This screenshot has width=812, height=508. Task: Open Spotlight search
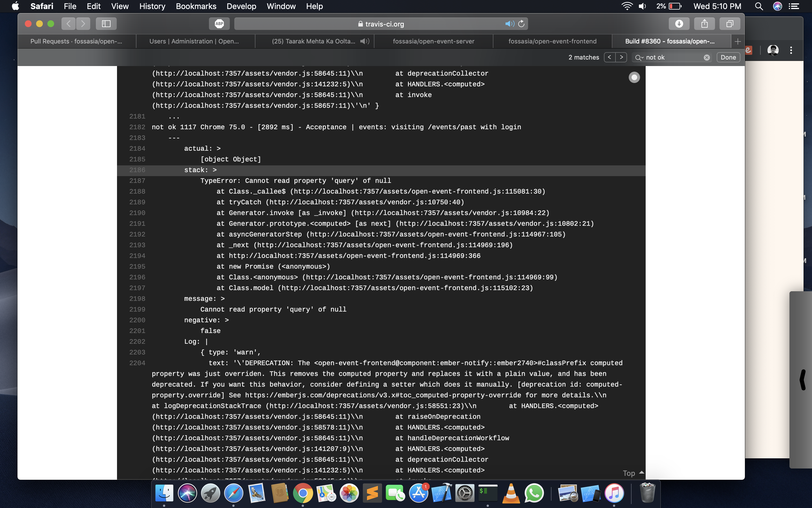(759, 6)
